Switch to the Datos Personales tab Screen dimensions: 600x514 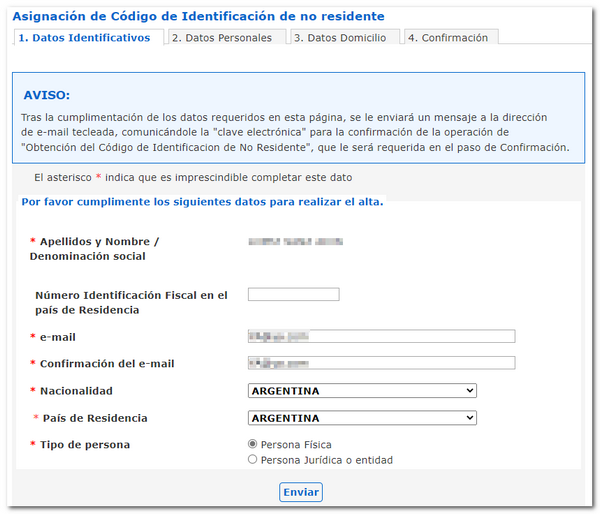(221, 38)
